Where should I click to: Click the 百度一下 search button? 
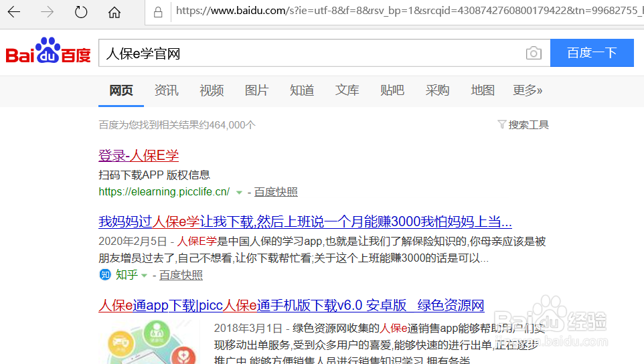click(592, 53)
